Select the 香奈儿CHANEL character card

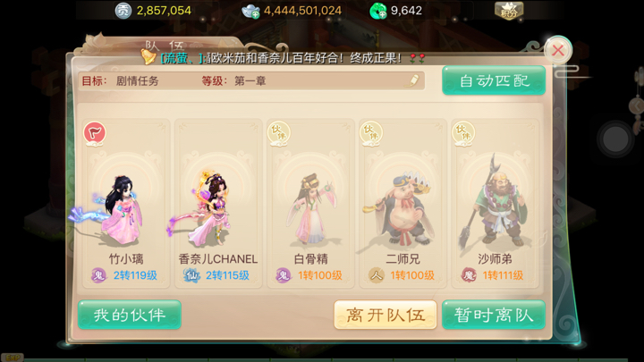pos(218,204)
